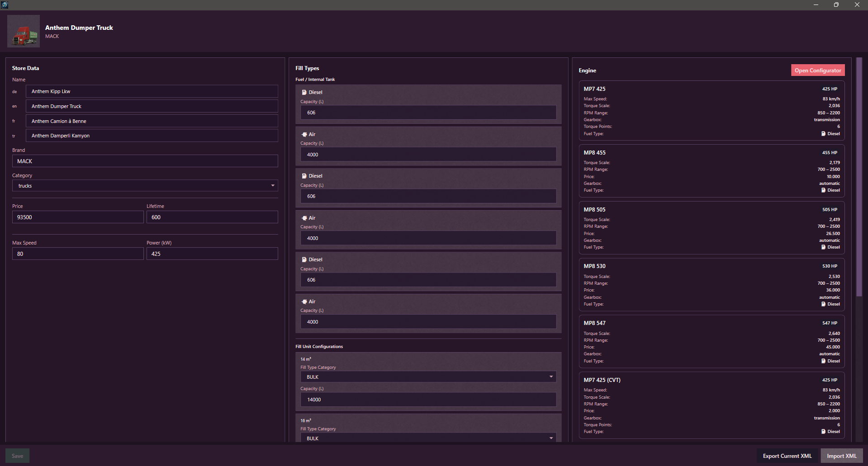Screen dimensions: 868x466
Task: Click the 505 HP label
Action: (x=830, y=210)
